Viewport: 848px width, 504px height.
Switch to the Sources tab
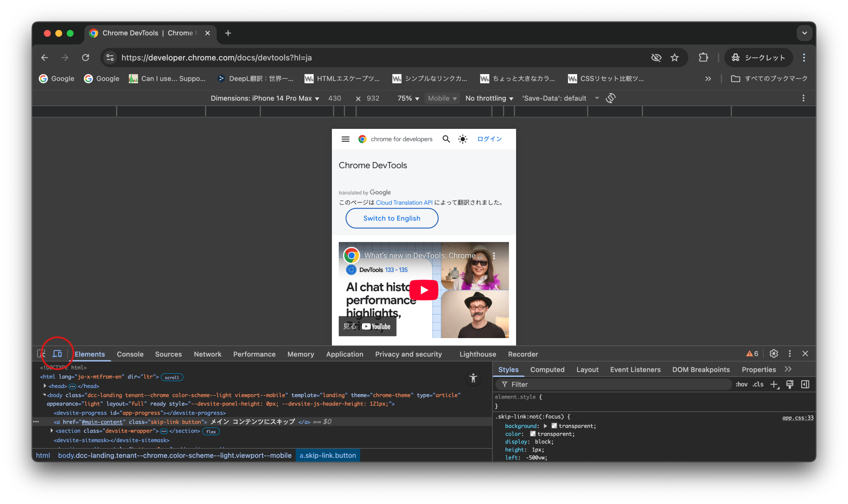pyautogui.click(x=168, y=354)
